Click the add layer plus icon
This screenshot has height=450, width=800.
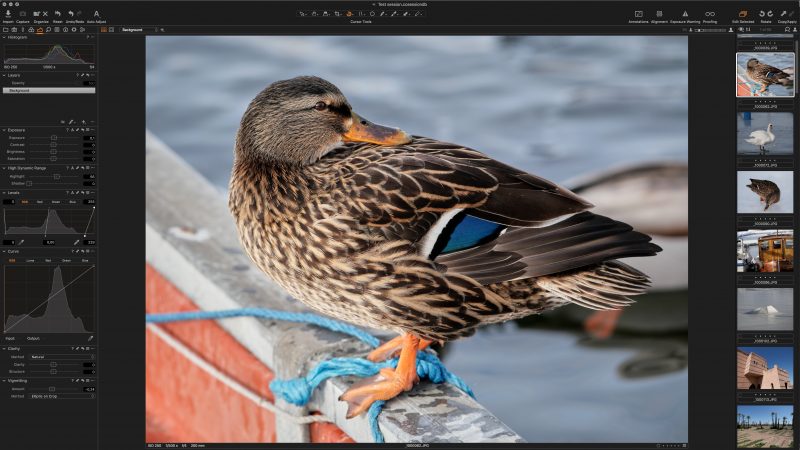tap(84, 122)
